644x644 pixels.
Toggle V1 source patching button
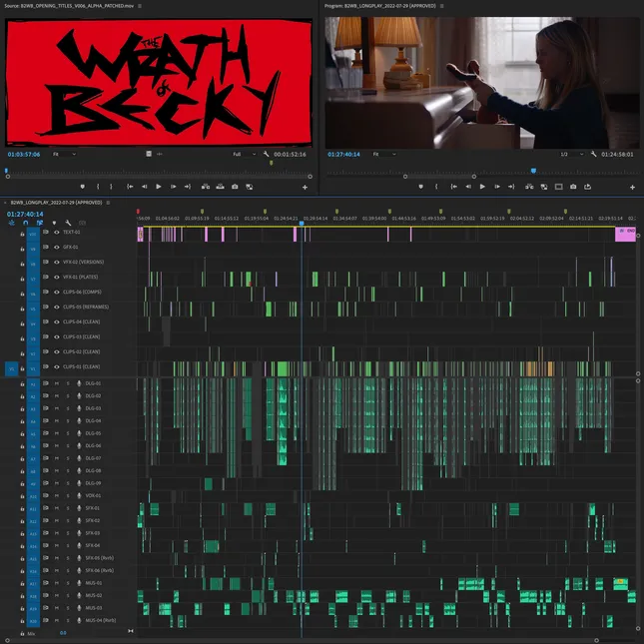(x=12, y=368)
